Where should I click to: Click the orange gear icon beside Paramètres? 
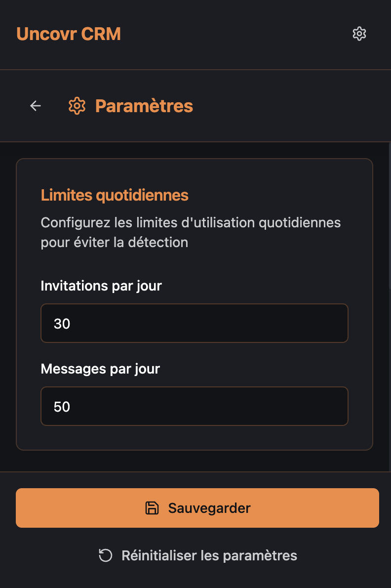[77, 106]
